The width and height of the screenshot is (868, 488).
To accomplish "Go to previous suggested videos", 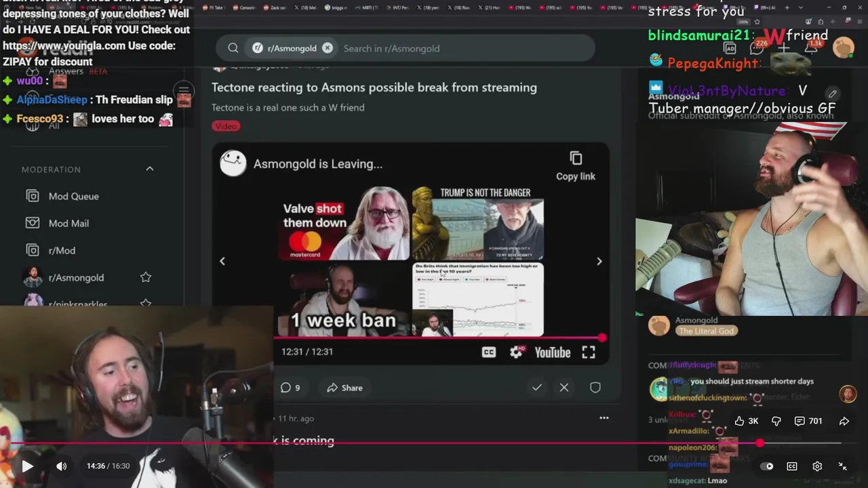I will (222, 261).
